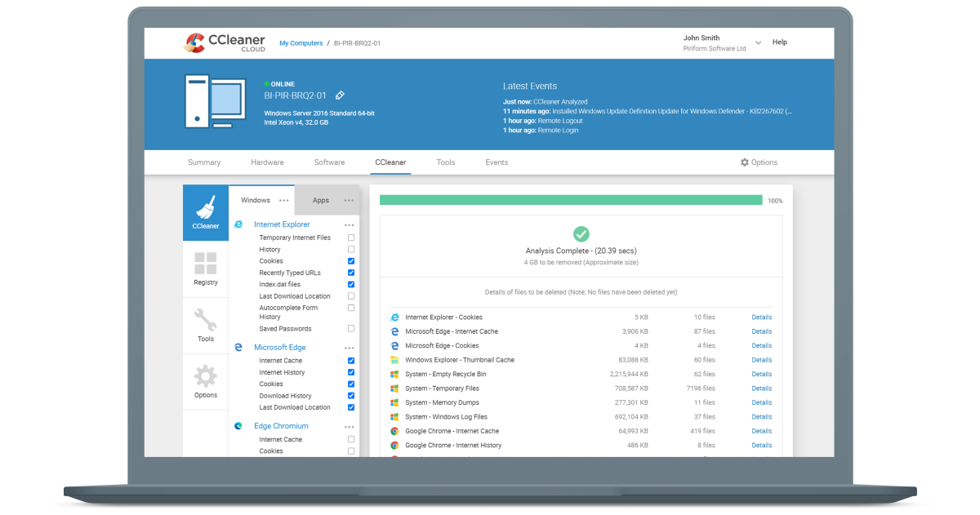980x515 pixels.
Task: Go to My Computers breadcrumb link
Action: tap(300, 42)
